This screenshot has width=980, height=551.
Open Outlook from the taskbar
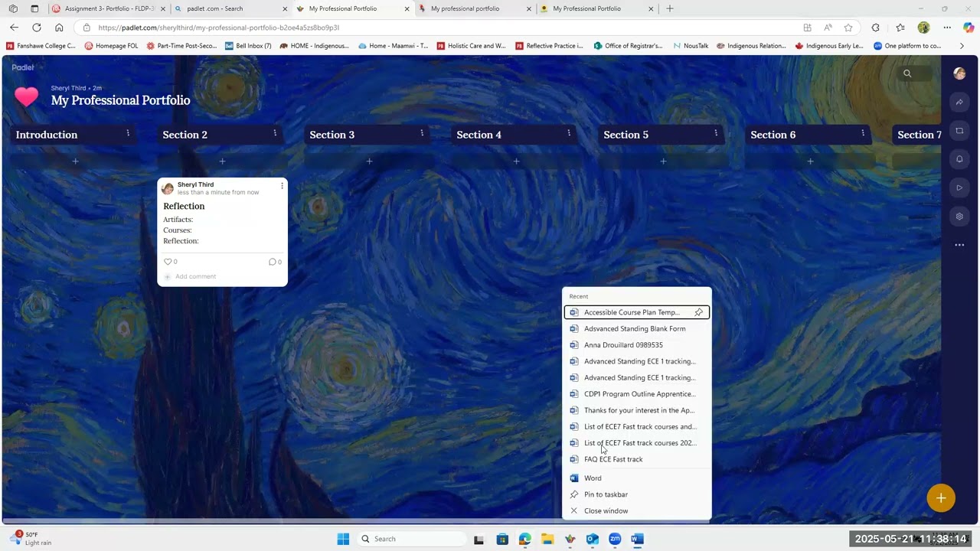592,539
